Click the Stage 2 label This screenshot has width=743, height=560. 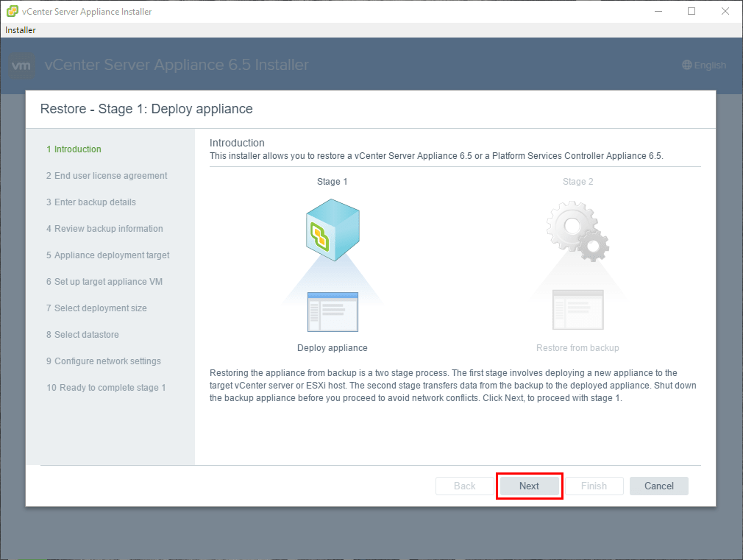pyautogui.click(x=577, y=182)
